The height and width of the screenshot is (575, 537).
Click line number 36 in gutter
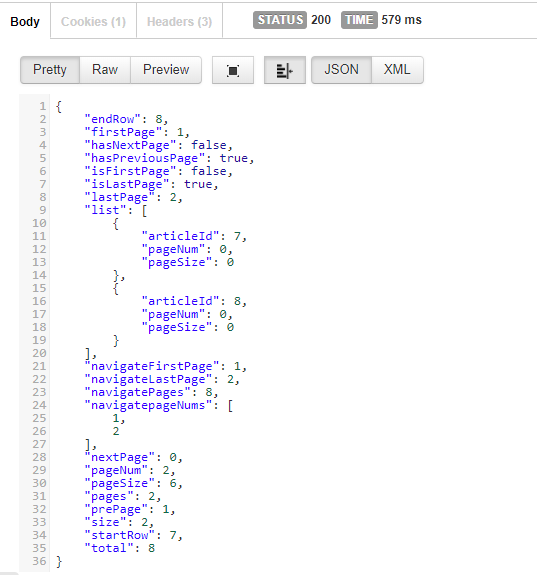pyautogui.click(x=39, y=561)
